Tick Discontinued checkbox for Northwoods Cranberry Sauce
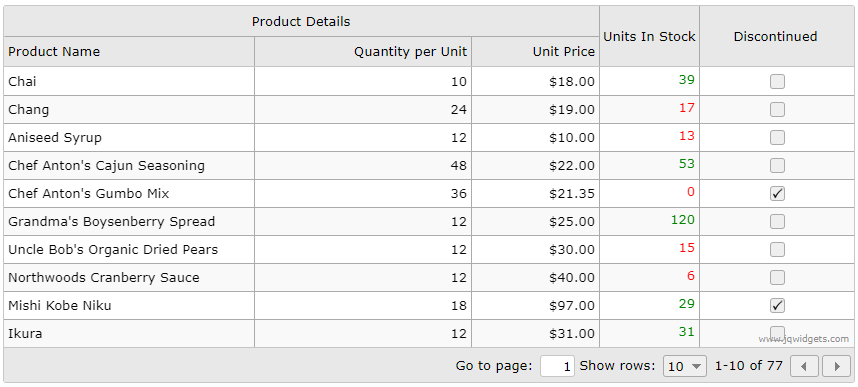Image resolution: width=858 pixels, height=387 pixels. pos(777,278)
